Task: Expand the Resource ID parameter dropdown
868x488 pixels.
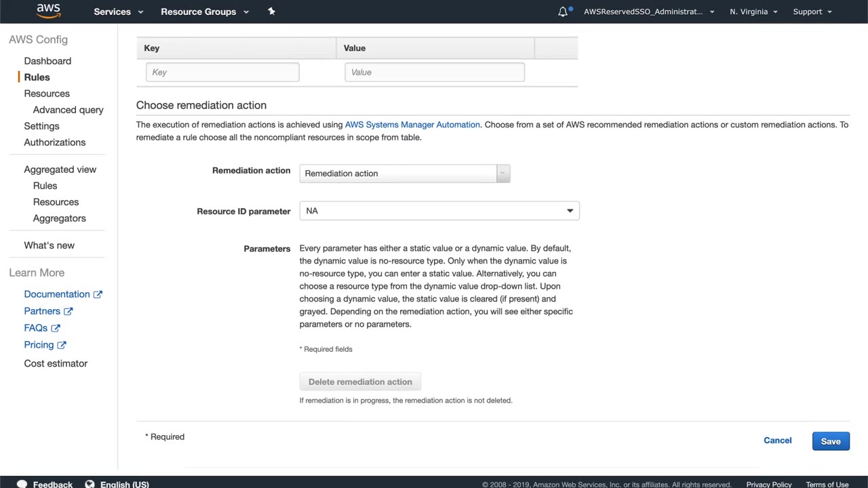Action: pyautogui.click(x=439, y=211)
